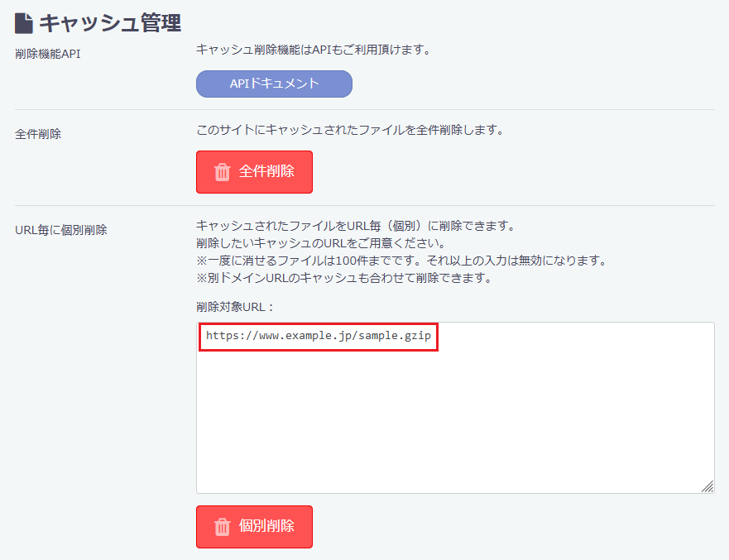
Task: Click the line 削除したいキャッシュのURLをご用意ください
Action: 321,243
